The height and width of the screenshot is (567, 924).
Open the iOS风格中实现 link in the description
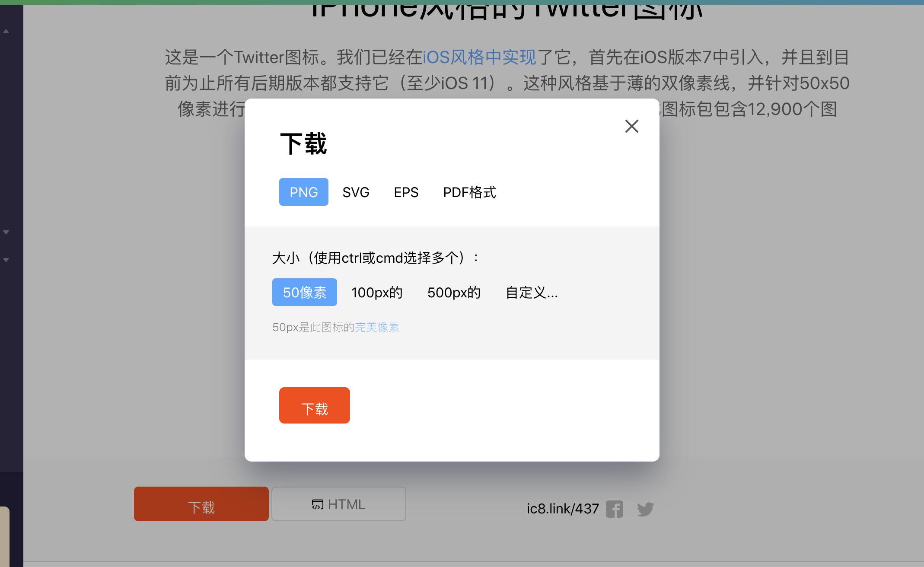pos(479,56)
